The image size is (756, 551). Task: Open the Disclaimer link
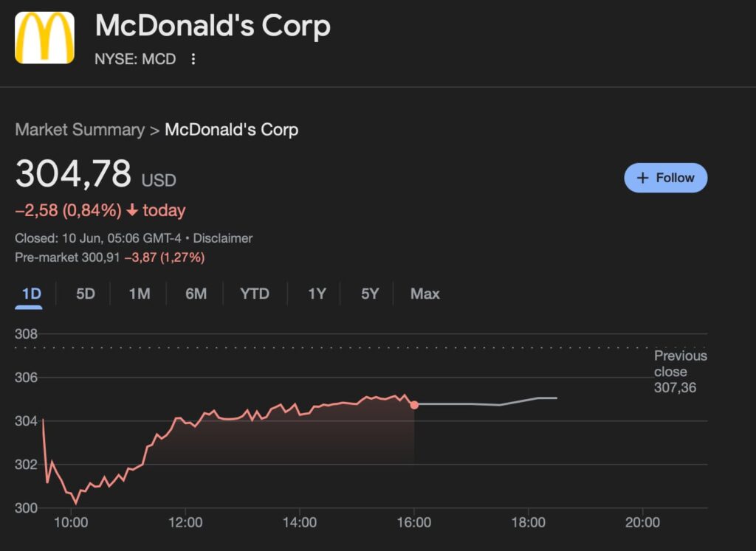pos(223,238)
